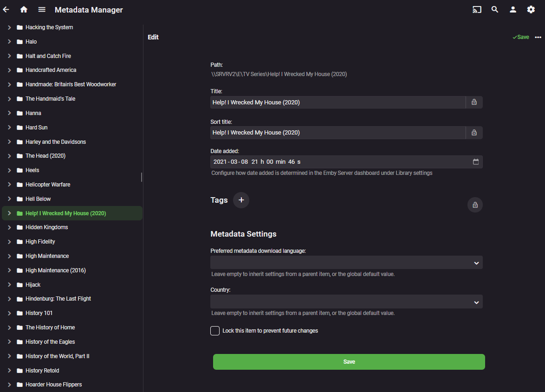
Task: Add a tag using the plus icon
Action: [x=241, y=200]
